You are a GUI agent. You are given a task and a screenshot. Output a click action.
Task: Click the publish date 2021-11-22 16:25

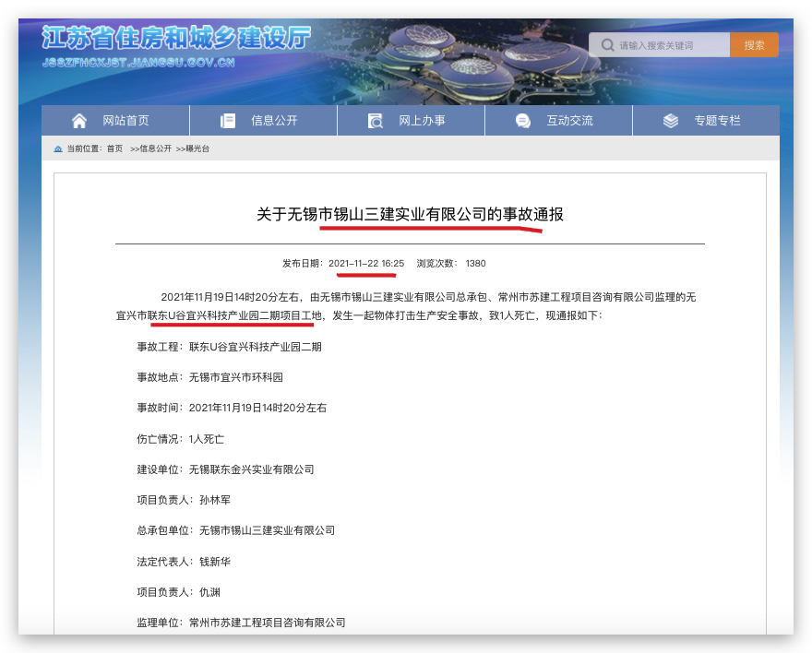pos(366,263)
